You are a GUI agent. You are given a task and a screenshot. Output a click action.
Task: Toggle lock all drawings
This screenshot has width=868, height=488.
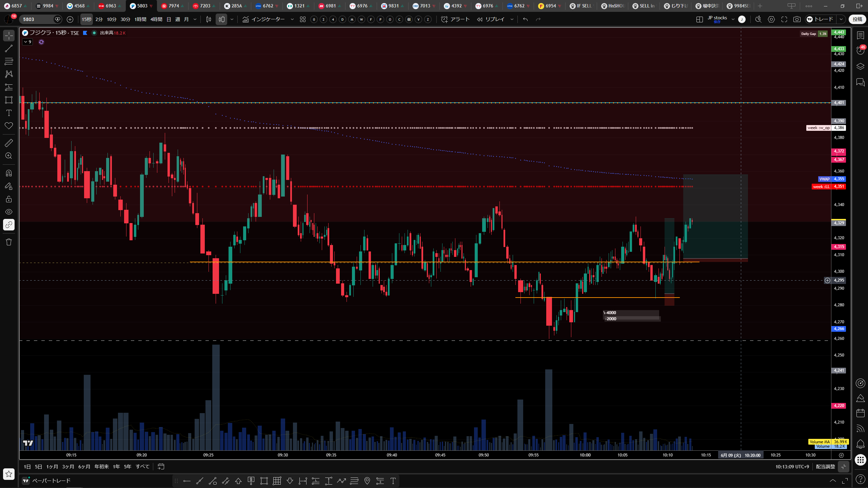point(9,199)
